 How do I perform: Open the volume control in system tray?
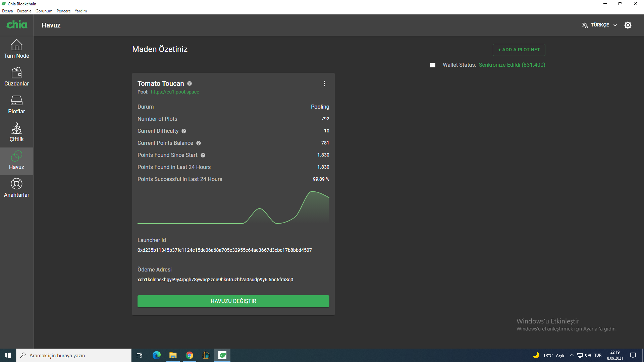click(x=588, y=355)
